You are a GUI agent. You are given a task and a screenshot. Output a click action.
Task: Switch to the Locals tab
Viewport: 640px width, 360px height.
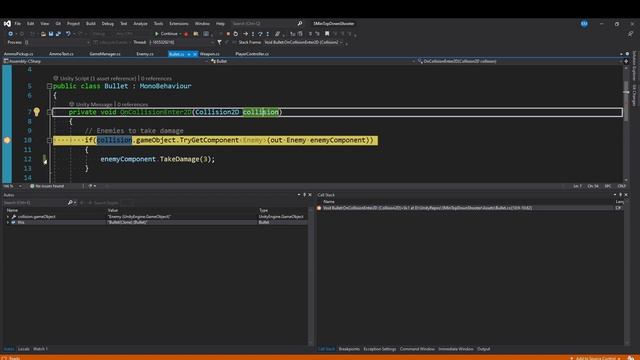[x=24, y=349]
